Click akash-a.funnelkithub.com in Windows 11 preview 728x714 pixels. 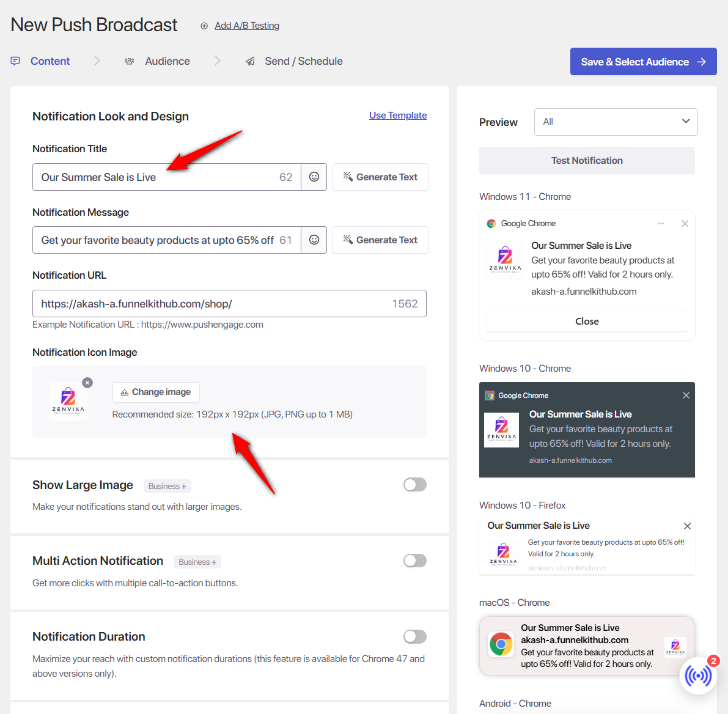584,292
